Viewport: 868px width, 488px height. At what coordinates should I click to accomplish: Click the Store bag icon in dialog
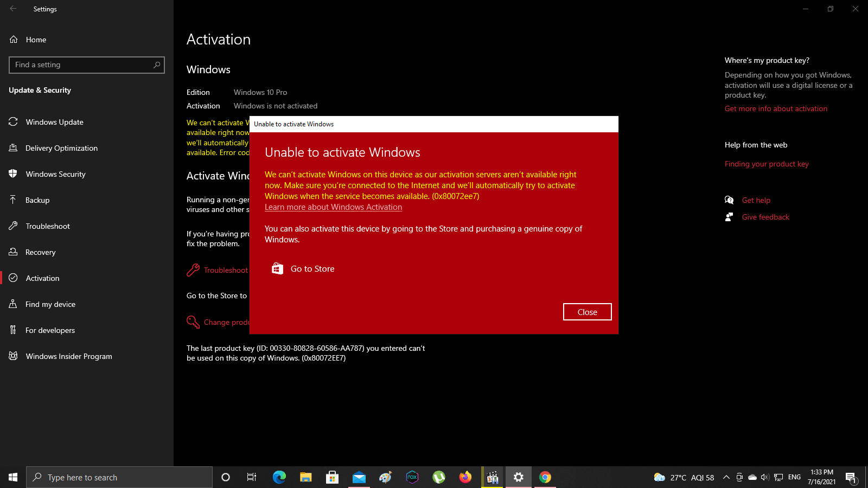pyautogui.click(x=277, y=268)
